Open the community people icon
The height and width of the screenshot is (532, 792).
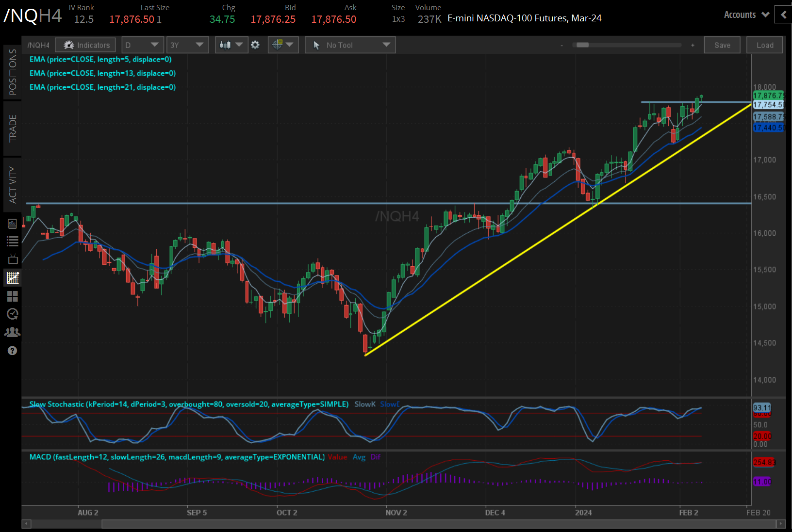coord(13,332)
